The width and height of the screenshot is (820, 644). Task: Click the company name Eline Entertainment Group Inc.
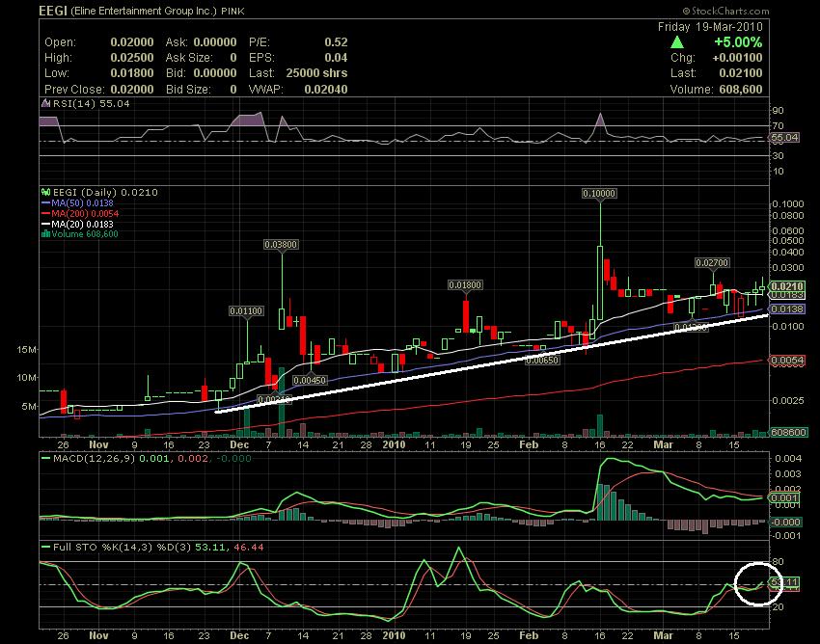coord(143,11)
